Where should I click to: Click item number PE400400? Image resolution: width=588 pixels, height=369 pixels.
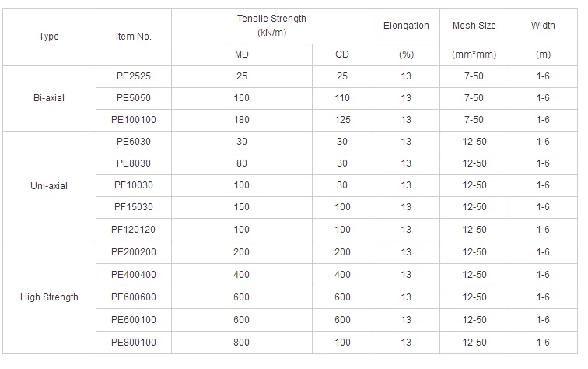coord(134,275)
